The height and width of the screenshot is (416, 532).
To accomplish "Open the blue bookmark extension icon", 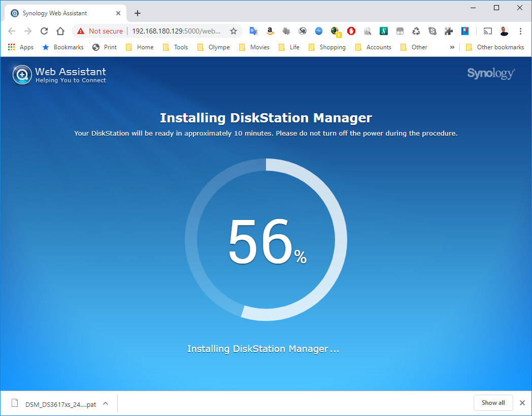I will (x=465, y=31).
